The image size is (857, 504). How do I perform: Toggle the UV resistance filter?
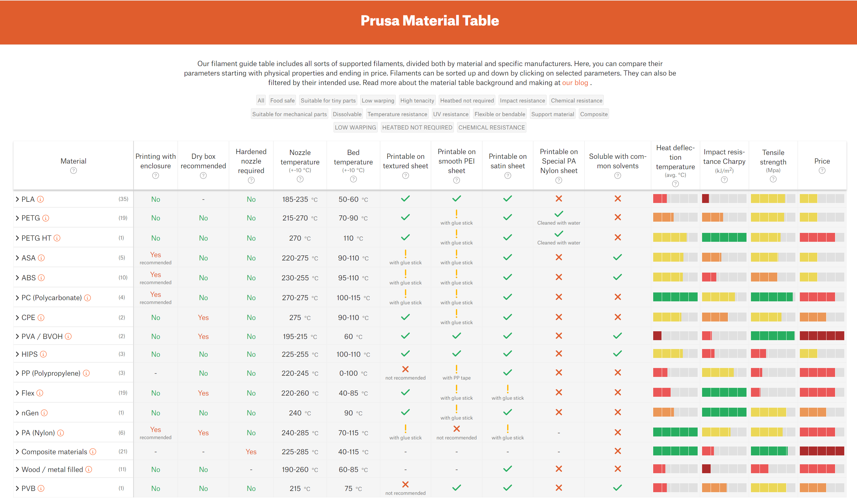(x=450, y=114)
